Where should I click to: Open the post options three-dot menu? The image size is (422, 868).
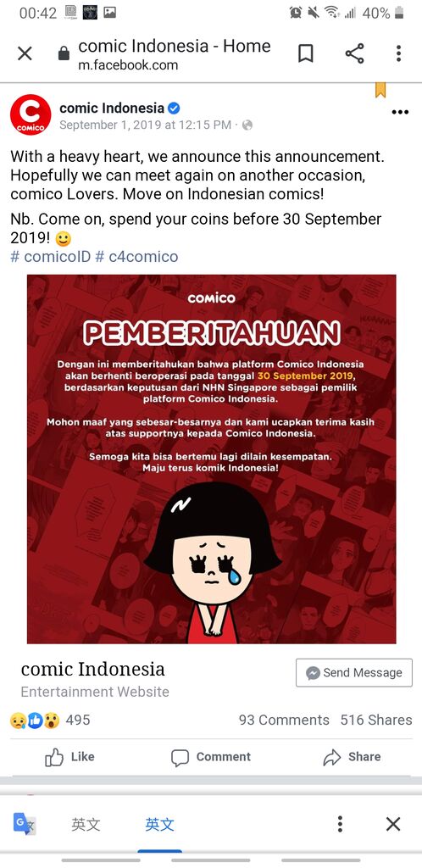400,112
